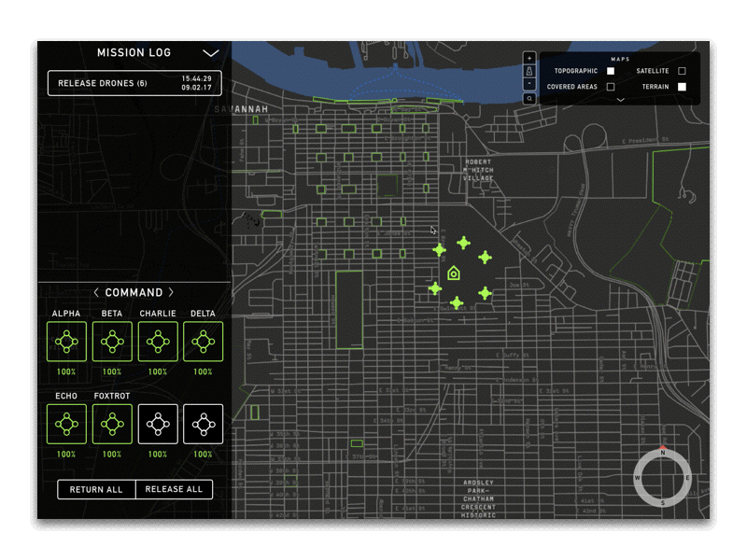
Task: Select the ALPHA drone tile
Action: pos(66,342)
